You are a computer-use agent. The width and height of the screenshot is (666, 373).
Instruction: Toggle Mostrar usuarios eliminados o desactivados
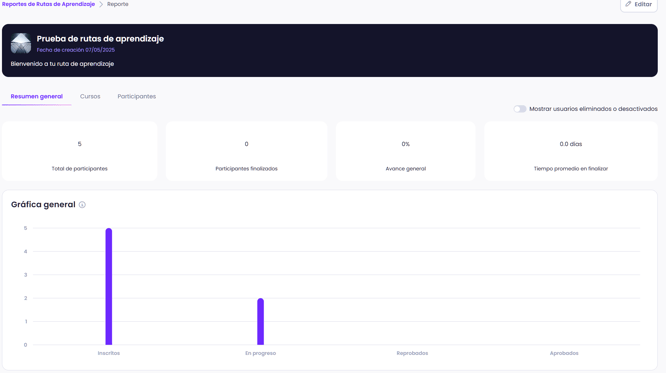519,109
